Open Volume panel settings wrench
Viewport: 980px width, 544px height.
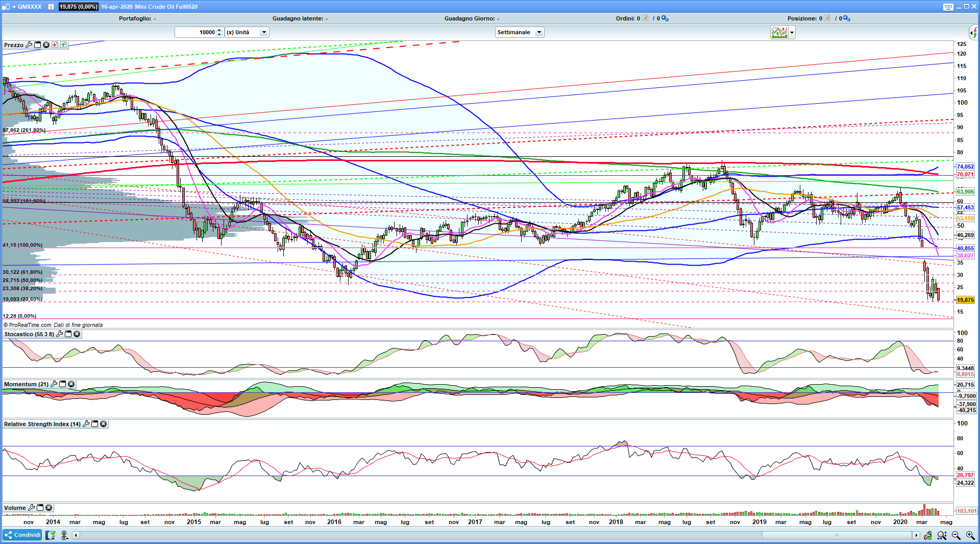31,508
